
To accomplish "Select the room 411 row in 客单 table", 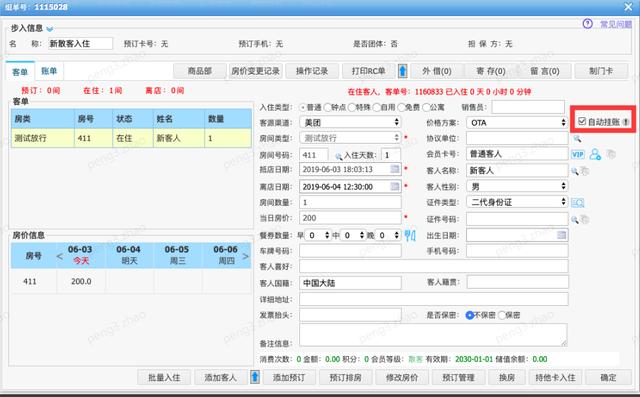I will pos(131,138).
